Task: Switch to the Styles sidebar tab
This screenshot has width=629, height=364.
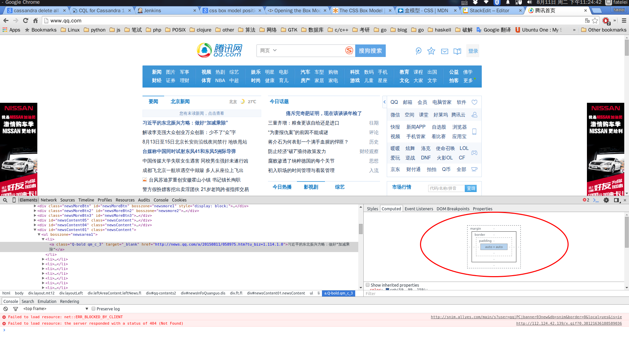Action: [373, 209]
